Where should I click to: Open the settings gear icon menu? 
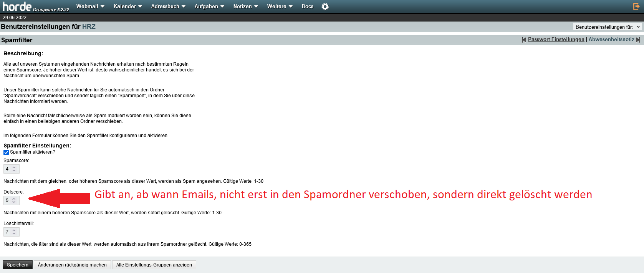(x=325, y=7)
